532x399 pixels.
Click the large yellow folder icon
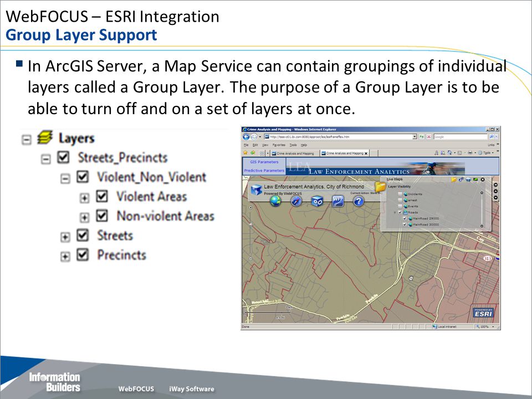(x=380, y=187)
